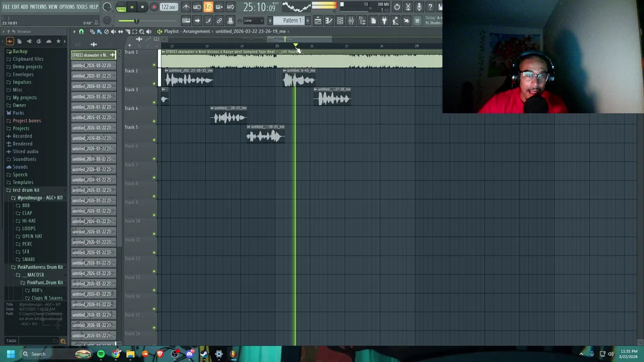Open the browser cloud tab icon
Viewport: 644px width, 362px height.
tap(48, 41)
